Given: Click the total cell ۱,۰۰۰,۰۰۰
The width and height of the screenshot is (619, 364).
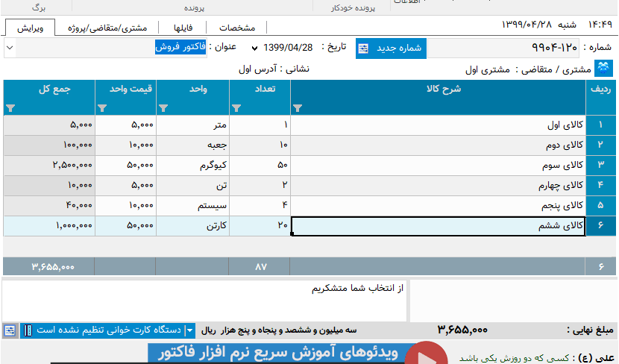Looking at the screenshot, I should (49, 225).
